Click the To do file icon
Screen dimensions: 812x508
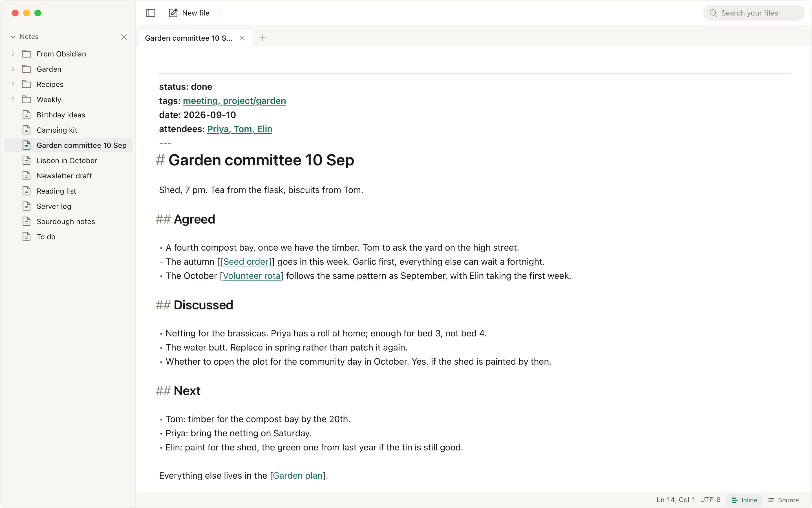pyautogui.click(x=27, y=237)
